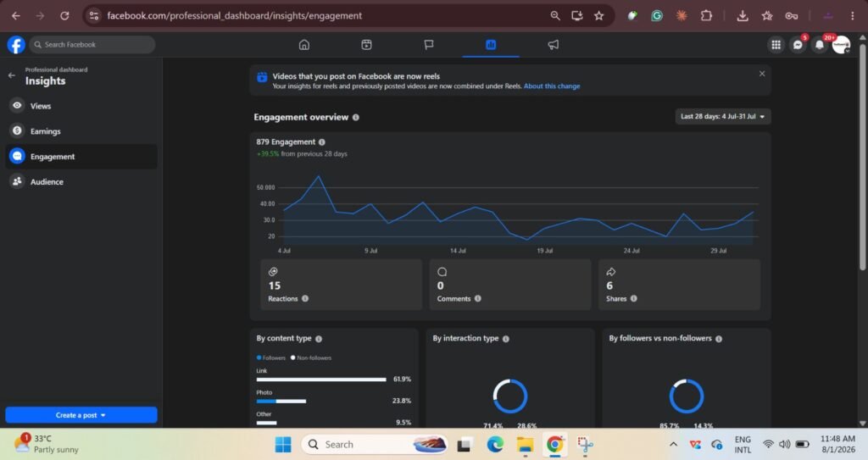The height and width of the screenshot is (460, 868).
Task: Go back with the Insights back arrow
Action: (12, 75)
